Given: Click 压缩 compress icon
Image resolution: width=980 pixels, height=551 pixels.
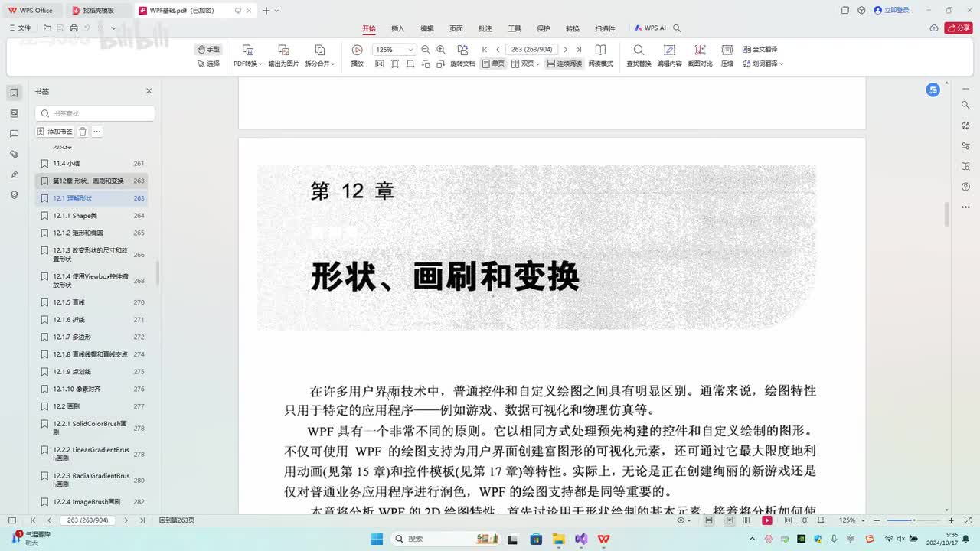Looking at the screenshot, I should pos(727,50).
